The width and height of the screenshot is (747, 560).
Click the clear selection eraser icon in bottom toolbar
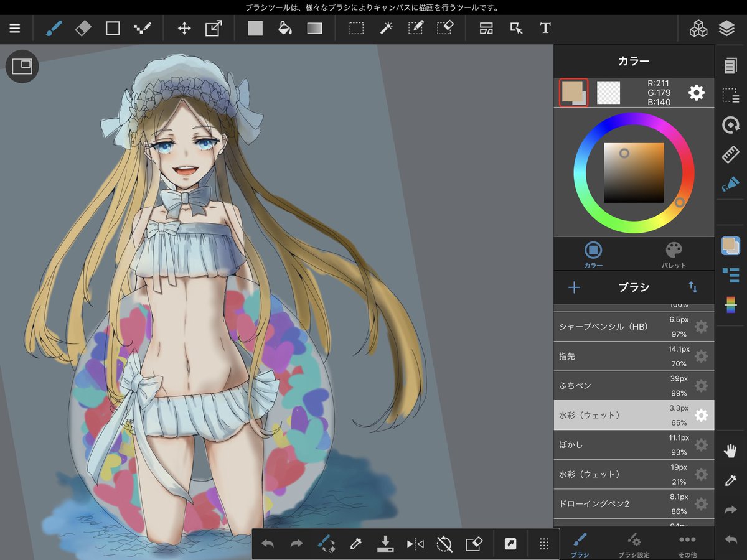click(474, 544)
